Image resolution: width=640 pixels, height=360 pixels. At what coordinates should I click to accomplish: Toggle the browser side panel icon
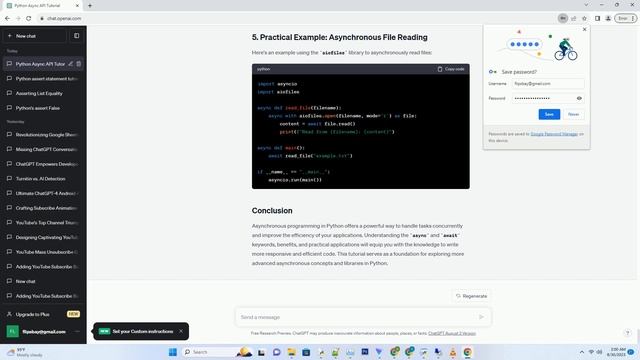click(597, 18)
